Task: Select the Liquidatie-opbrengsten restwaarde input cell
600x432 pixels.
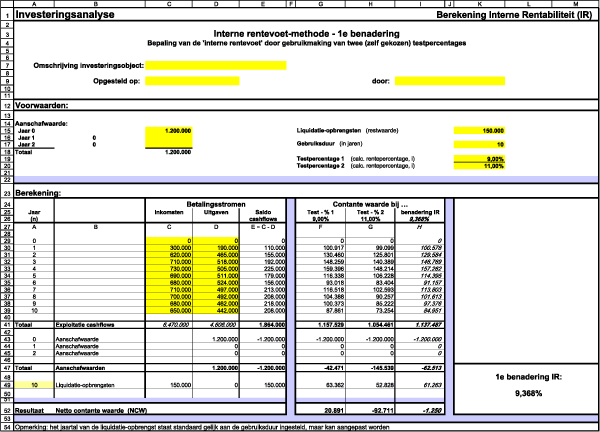Action: click(x=479, y=131)
